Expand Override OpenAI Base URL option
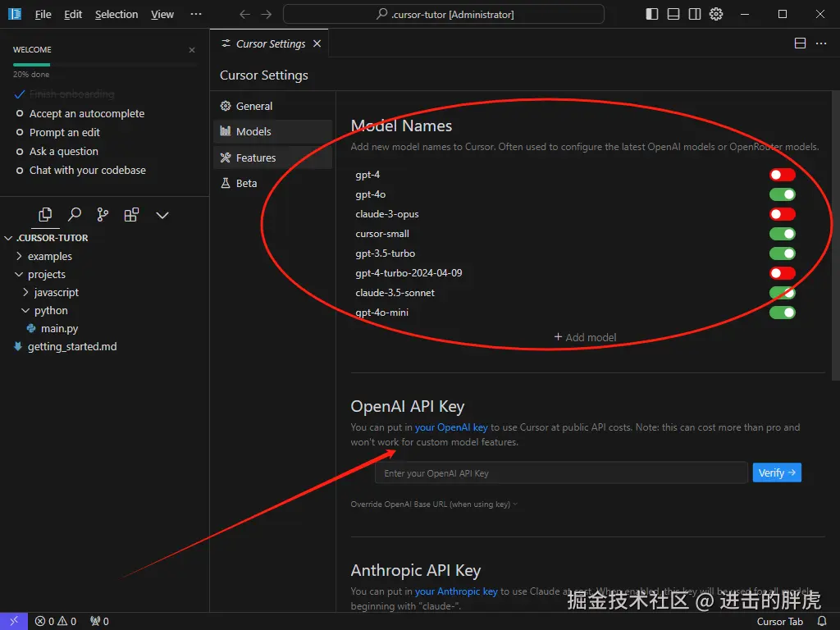The image size is (840, 630). [x=434, y=504]
